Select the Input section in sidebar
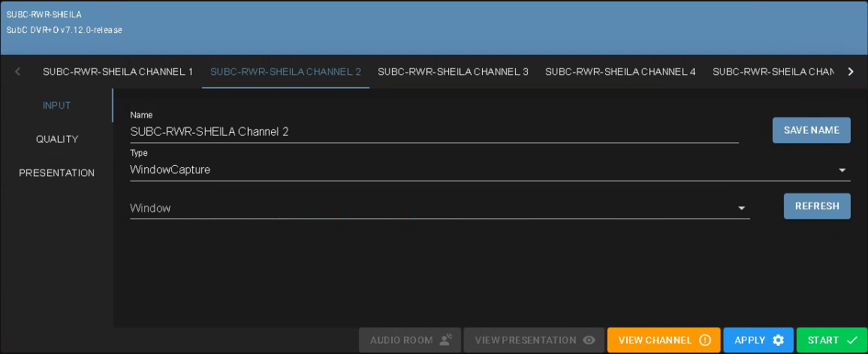 click(57, 106)
